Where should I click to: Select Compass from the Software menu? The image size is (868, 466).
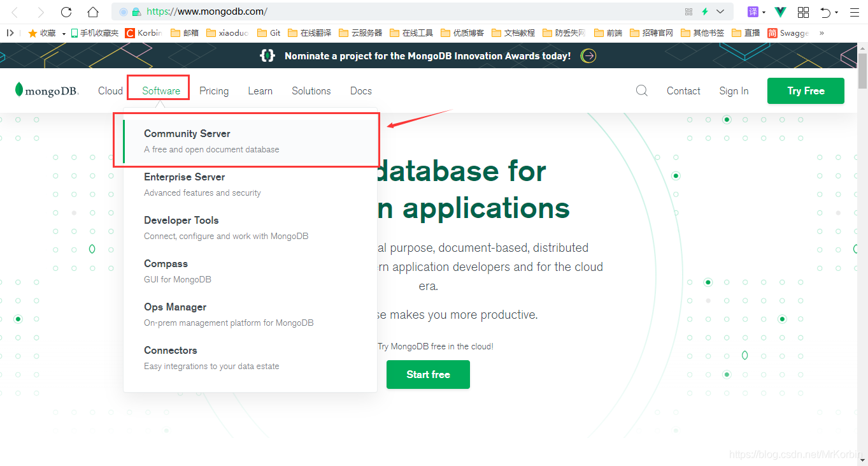point(250,272)
